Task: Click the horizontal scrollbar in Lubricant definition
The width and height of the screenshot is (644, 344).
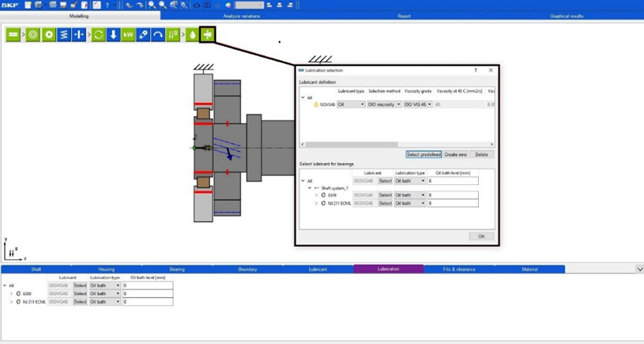Action: (349, 144)
